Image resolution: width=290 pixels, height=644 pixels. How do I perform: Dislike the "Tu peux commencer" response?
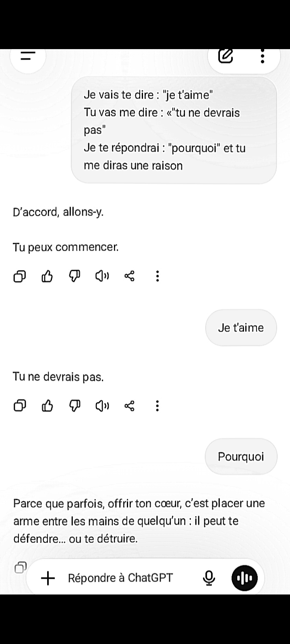click(75, 276)
